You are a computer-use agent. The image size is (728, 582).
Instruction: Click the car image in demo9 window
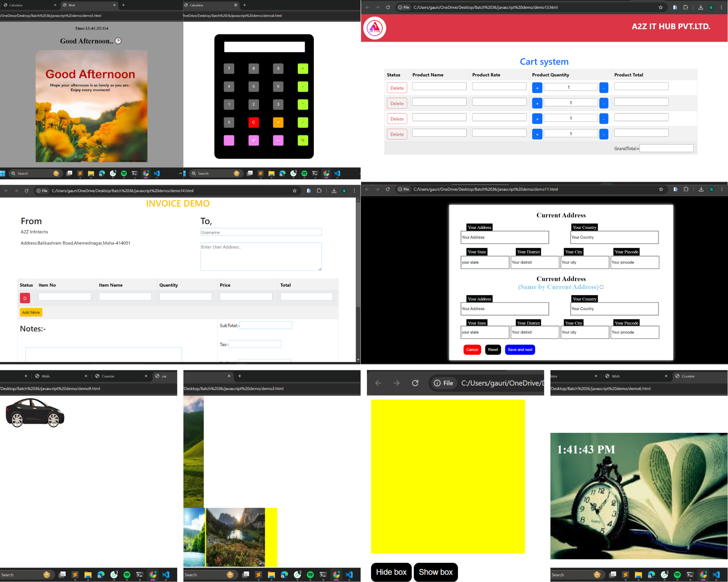pos(35,413)
